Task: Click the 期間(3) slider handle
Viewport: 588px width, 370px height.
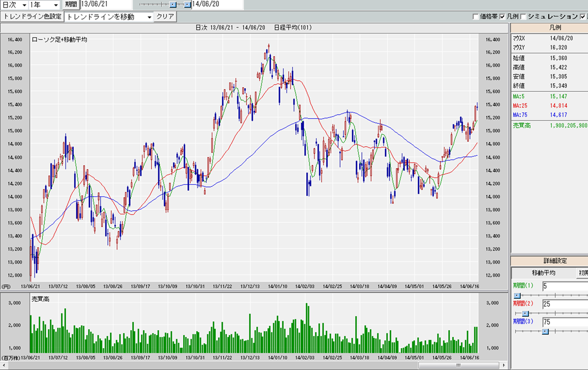Action: [x=545, y=331]
